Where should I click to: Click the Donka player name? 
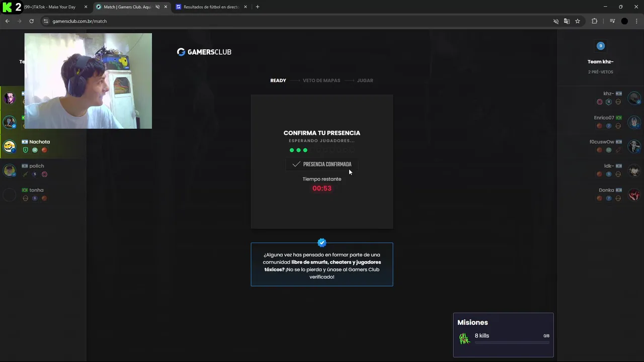tap(606, 190)
